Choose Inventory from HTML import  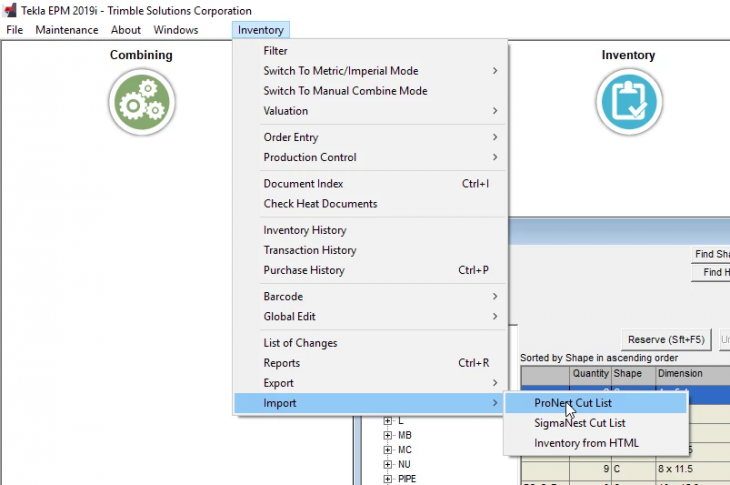(x=596, y=443)
